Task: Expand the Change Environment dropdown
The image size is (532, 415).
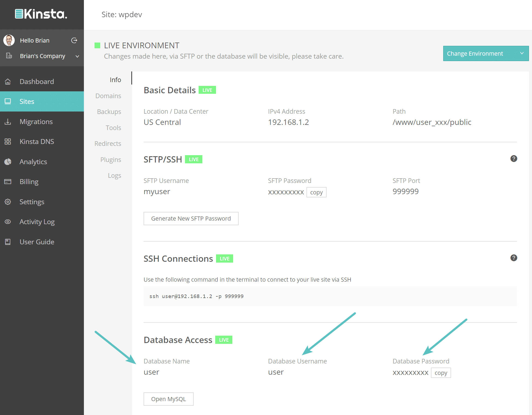Action: pos(485,53)
